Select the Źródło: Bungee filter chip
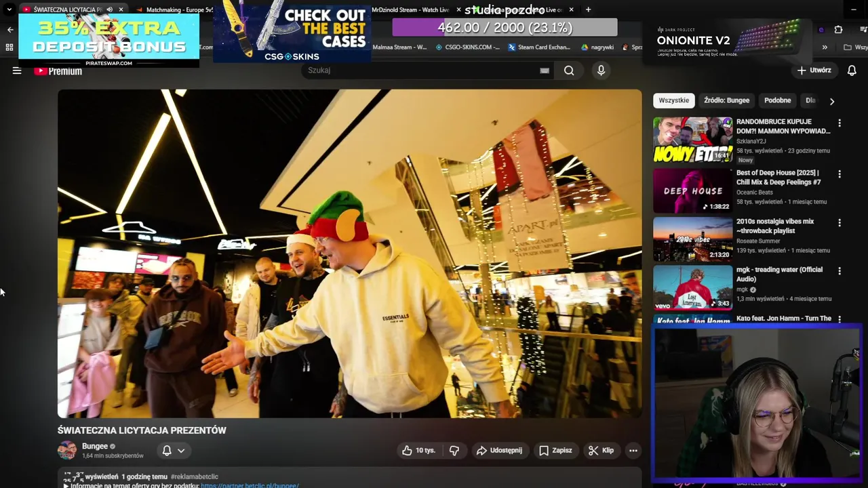Viewport: 868px width, 488px height. pos(726,100)
